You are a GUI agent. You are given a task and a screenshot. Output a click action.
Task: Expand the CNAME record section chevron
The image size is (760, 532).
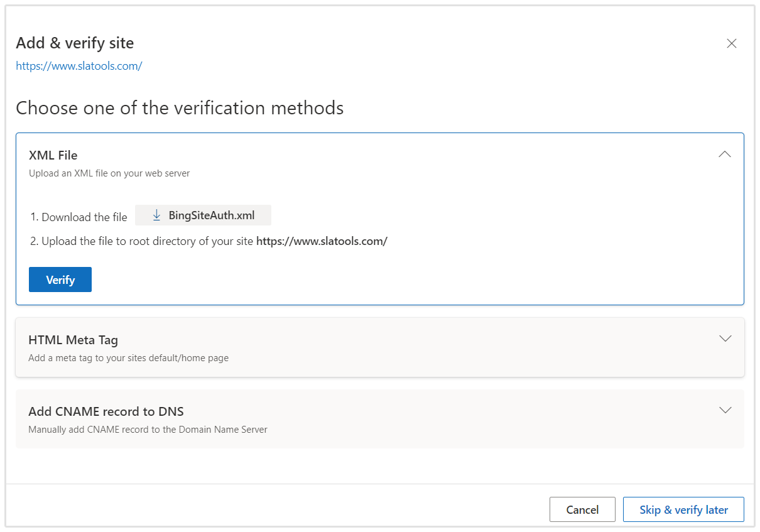725,410
